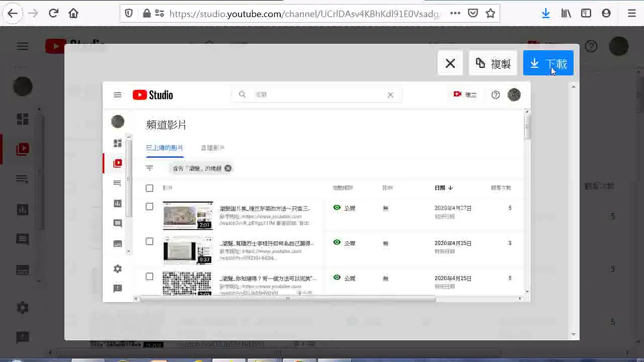Click URL address bar field
This screenshot has height=362, width=644.
[x=304, y=14]
